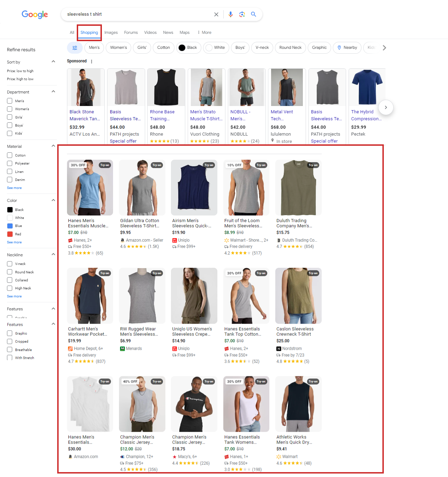Click the Google Lens camera icon
The width and height of the screenshot is (448, 477).
tap(242, 14)
